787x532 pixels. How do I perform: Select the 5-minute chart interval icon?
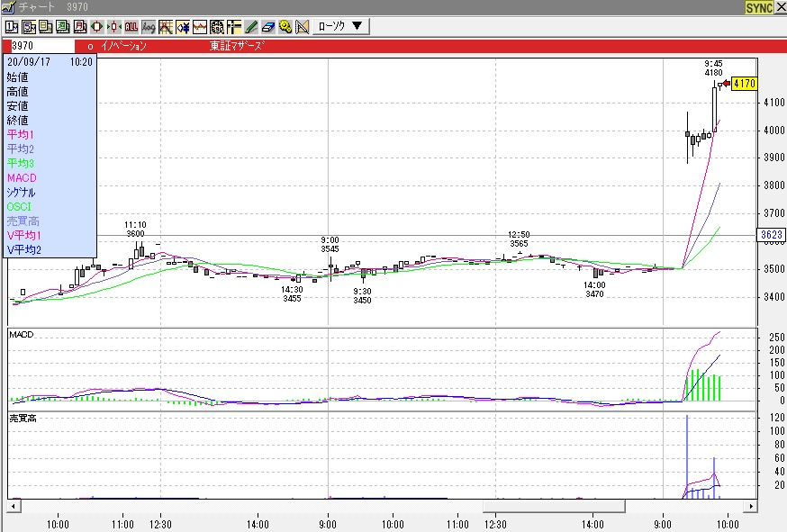(x=29, y=26)
